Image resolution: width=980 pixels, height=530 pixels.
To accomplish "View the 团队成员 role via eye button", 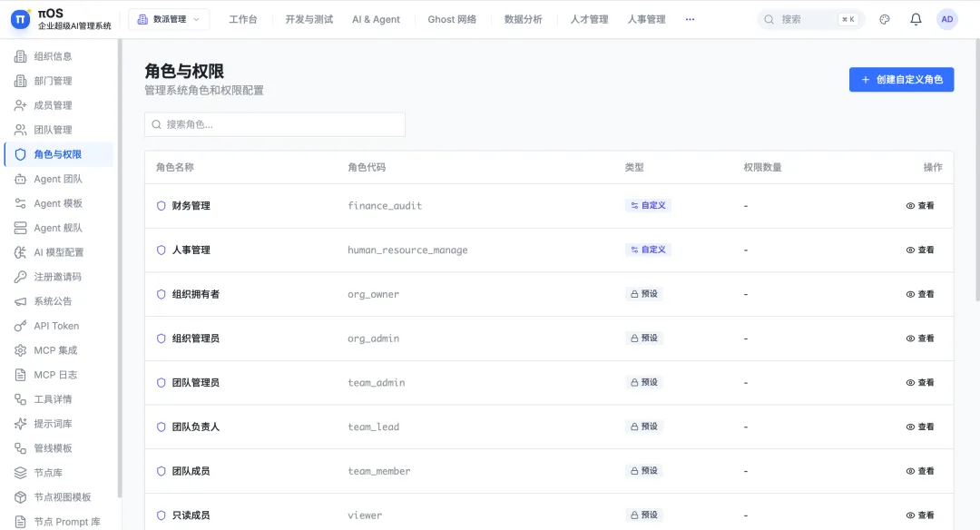I will pos(920,471).
